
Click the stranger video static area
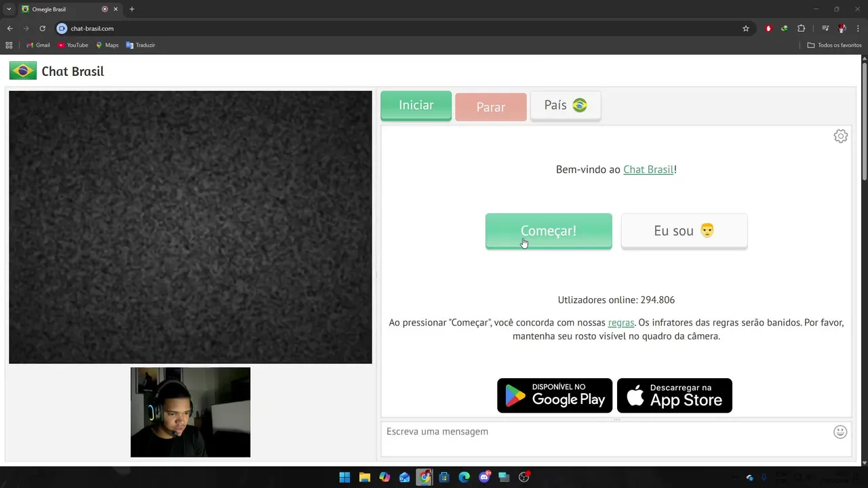tap(191, 227)
